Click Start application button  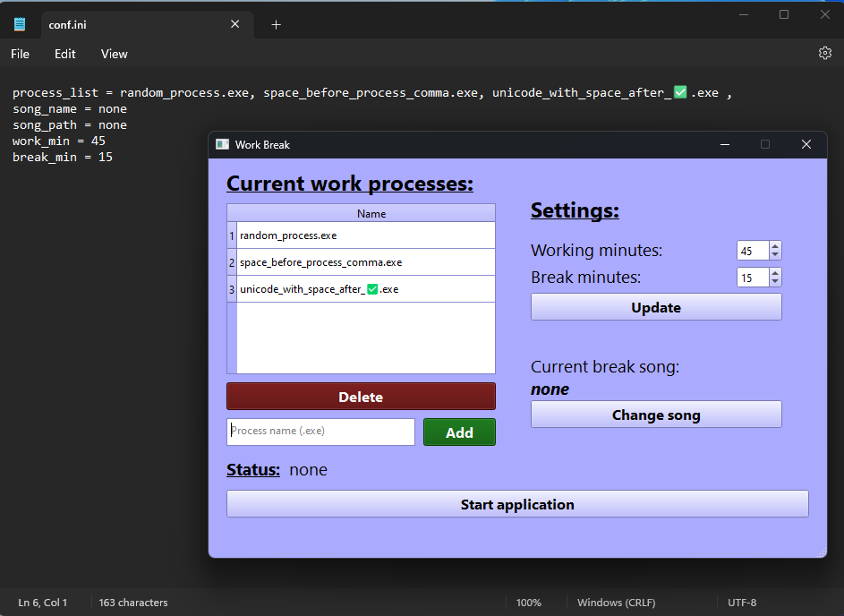517,504
